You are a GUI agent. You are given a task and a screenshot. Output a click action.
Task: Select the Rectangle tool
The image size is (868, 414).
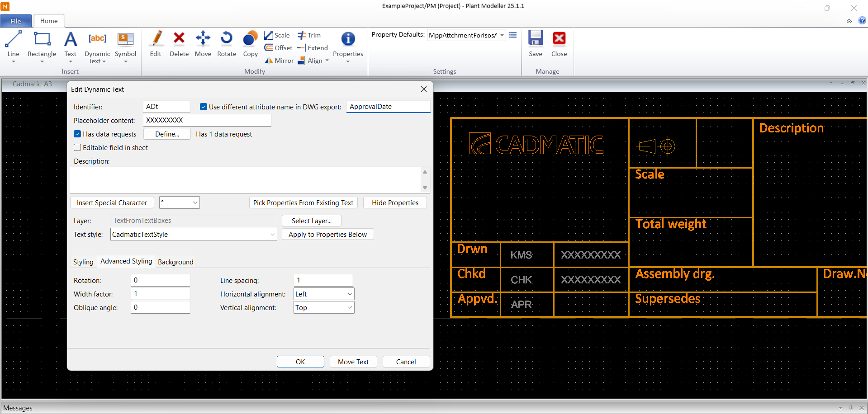click(42, 43)
